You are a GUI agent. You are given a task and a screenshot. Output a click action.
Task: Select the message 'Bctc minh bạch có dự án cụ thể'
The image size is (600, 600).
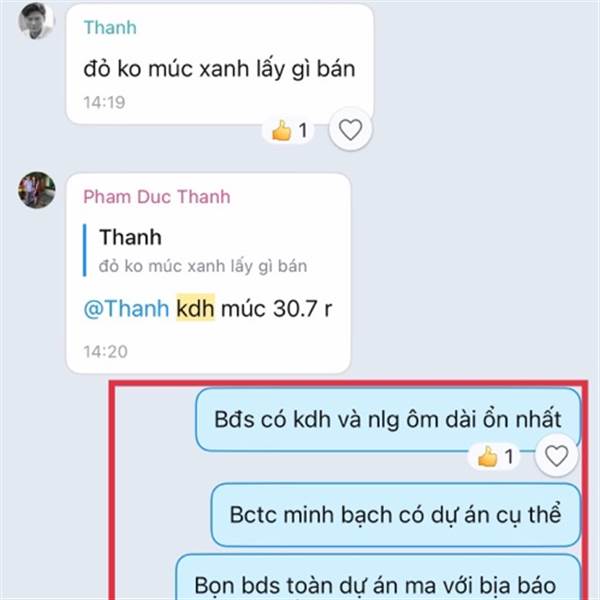396,514
